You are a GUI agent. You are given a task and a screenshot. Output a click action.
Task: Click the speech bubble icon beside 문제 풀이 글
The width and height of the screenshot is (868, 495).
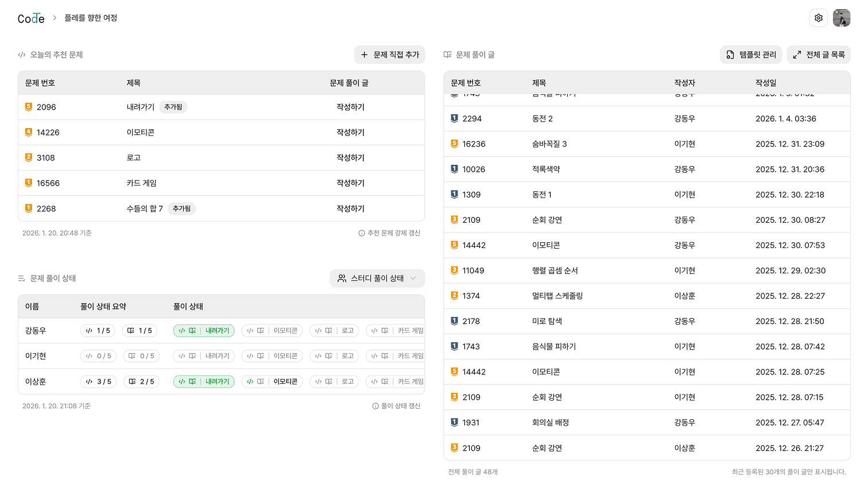tap(449, 55)
